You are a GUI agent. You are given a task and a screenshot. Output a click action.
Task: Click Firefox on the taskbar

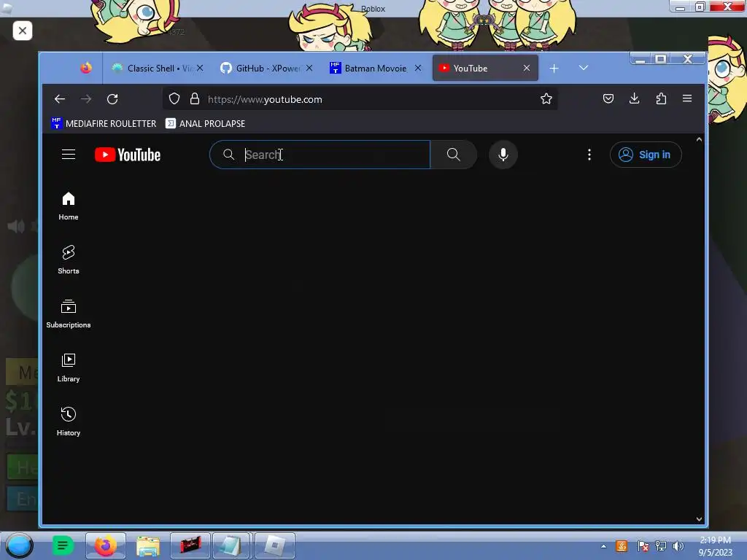click(106, 545)
